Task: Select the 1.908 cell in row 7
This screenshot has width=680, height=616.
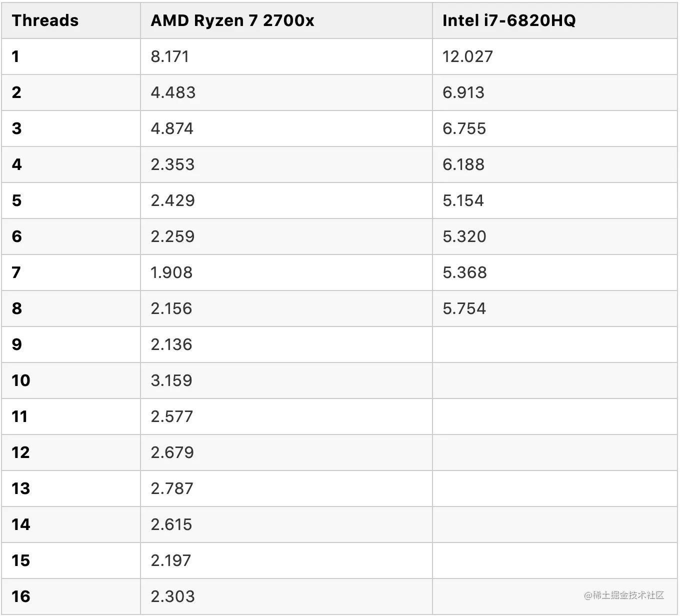Action: [x=286, y=272]
